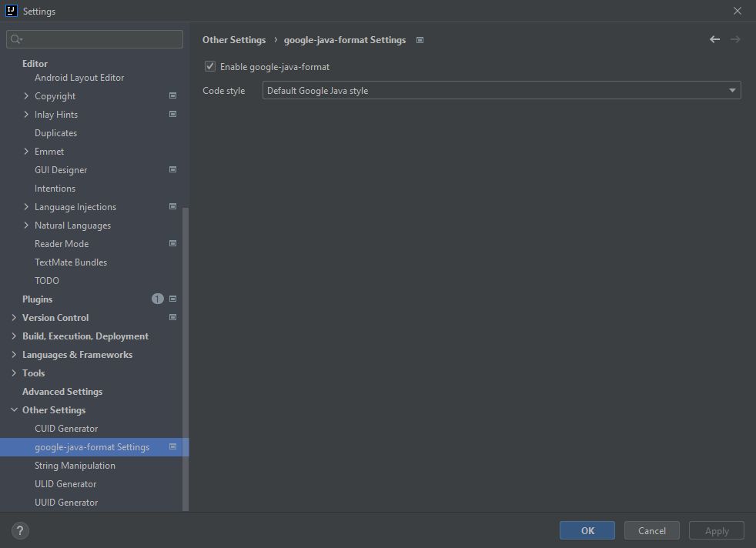Select Android Layout Editor settings
This screenshot has width=756, height=548.
(79, 78)
